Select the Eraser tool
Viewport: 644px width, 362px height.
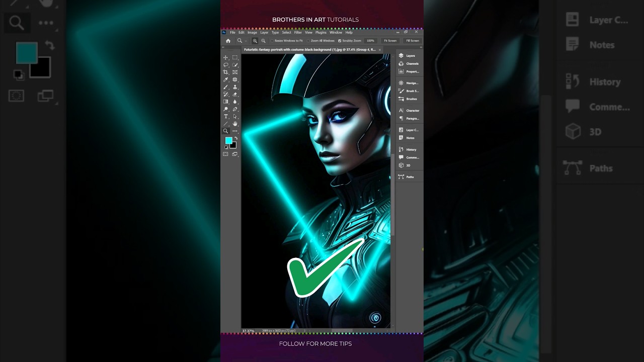[x=235, y=94]
